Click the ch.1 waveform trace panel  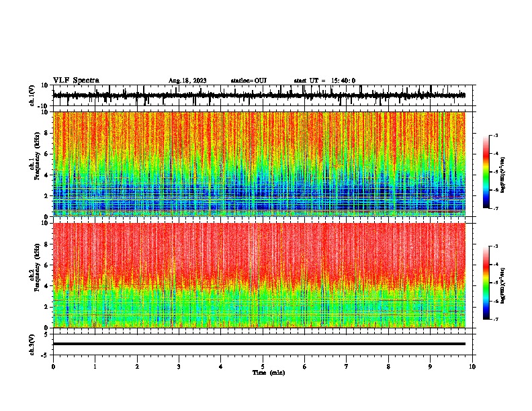tap(263, 95)
